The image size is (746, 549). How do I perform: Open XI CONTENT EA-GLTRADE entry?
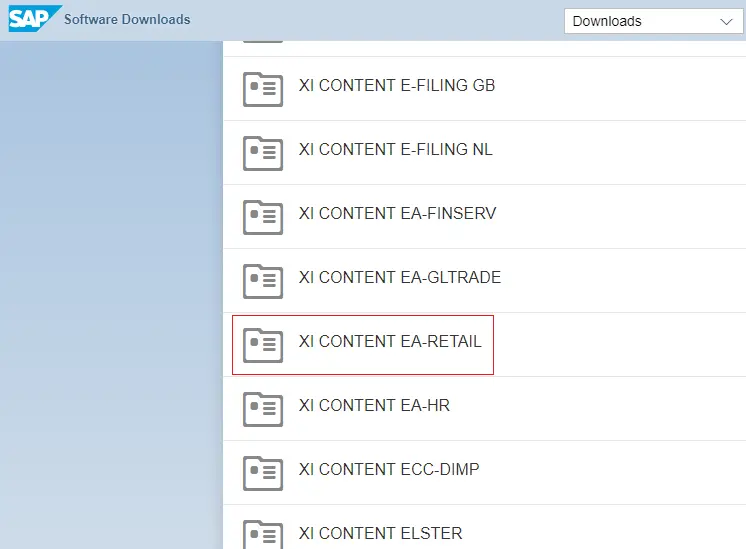[x=400, y=277]
